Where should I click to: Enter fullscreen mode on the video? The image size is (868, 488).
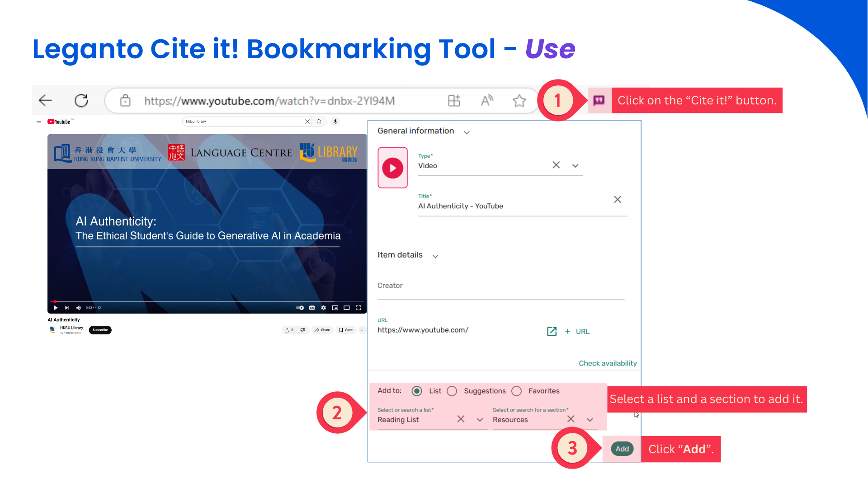[x=359, y=308]
